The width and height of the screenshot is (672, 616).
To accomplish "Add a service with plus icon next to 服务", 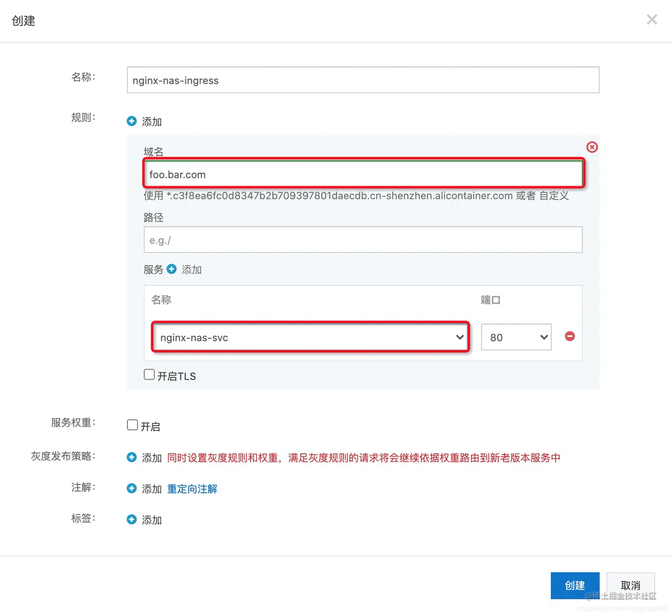I will [x=172, y=269].
